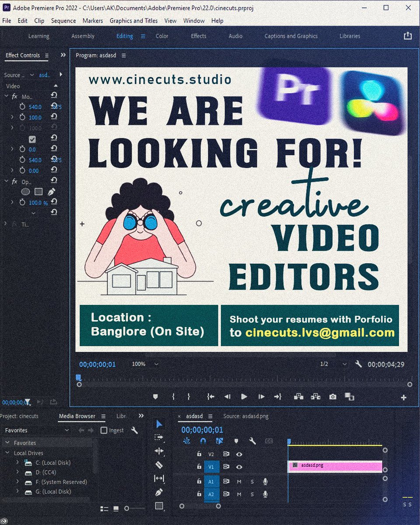Viewport: 420px width, 525px height.
Task: Open the Sequence menu
Action: [x=63, y=21]
